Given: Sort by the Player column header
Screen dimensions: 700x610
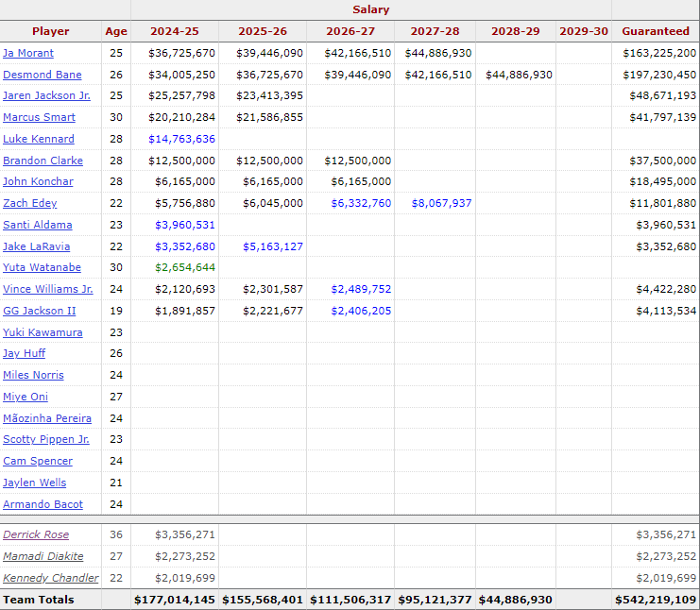Looking at the screenshot, I should click(50, 31).
